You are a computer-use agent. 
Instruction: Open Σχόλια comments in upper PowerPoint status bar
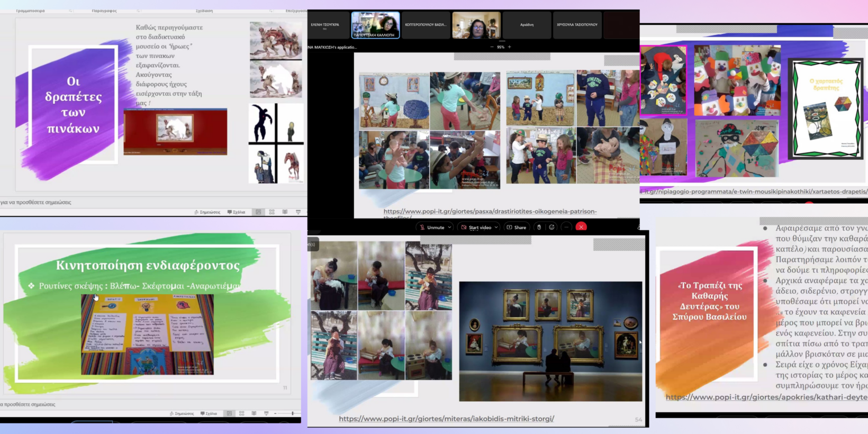[x=237, y=212]
